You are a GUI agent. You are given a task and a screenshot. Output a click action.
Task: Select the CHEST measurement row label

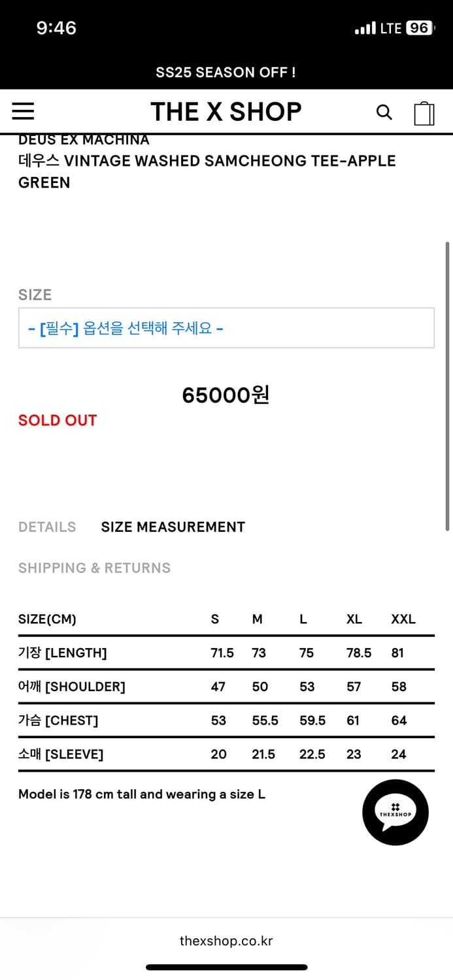[58, 721]
